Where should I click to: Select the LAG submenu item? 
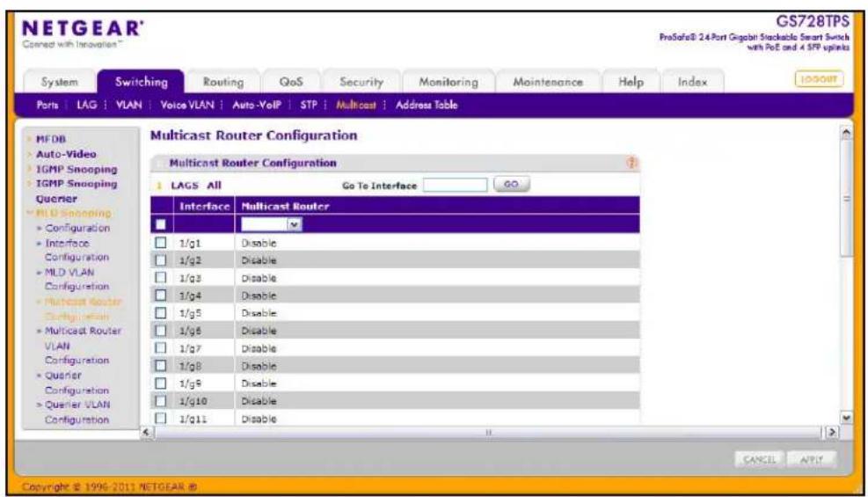click(86, 105)
